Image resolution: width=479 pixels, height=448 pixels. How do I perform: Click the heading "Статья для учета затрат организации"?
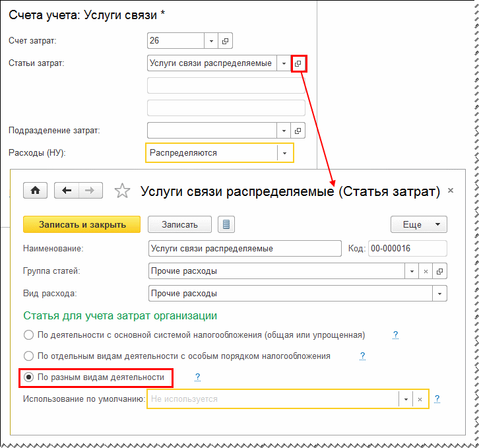click(x=120, y=315)
